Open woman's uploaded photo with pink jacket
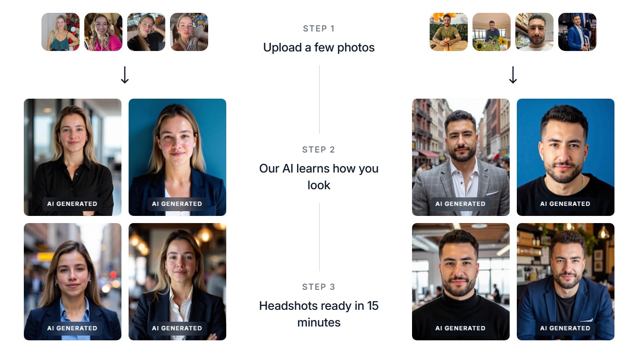The image size is (644, 357). [x=103, y=32]
